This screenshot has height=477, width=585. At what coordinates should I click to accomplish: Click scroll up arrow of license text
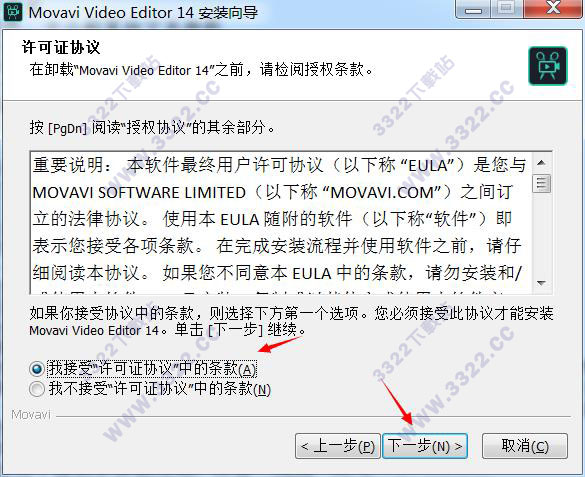[542, 163]
